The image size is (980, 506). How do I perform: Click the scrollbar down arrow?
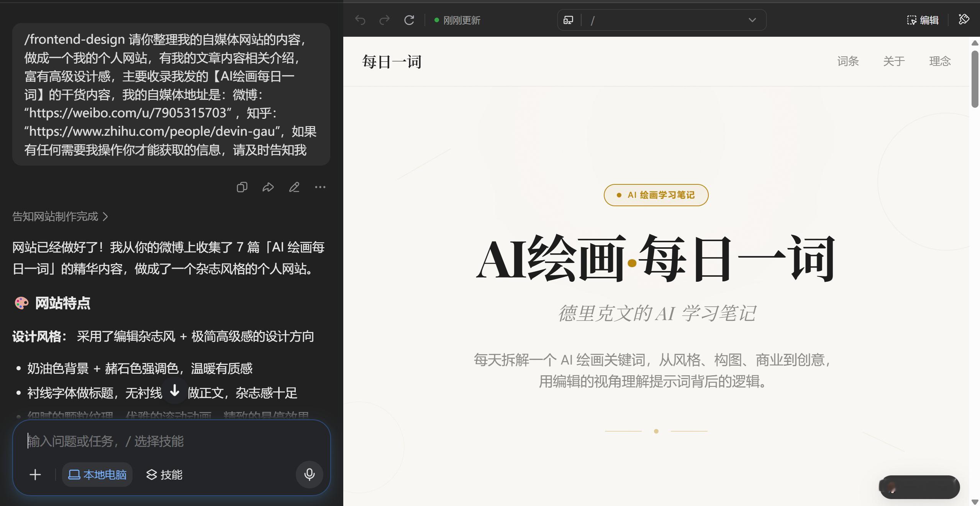(975, 501)
